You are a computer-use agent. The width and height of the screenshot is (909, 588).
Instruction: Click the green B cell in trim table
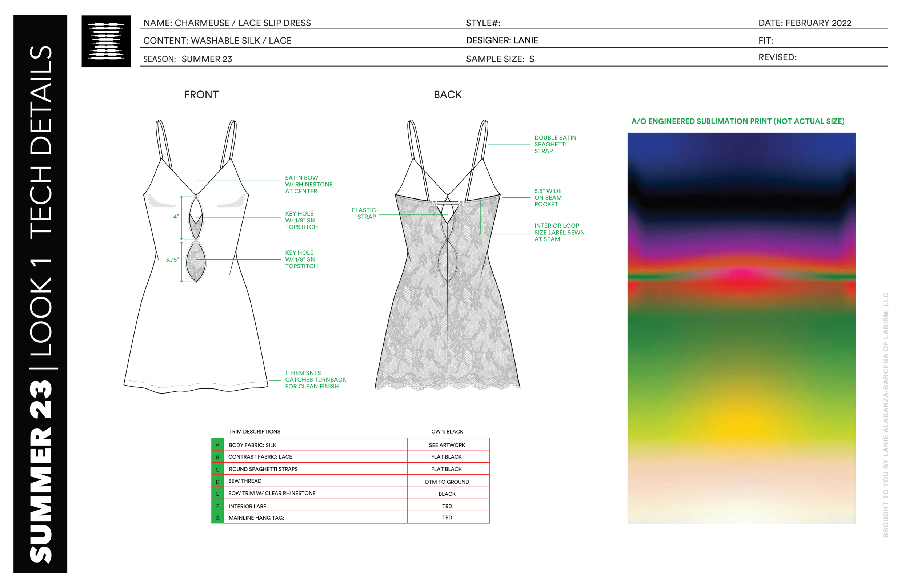click(x=218, y=457)
